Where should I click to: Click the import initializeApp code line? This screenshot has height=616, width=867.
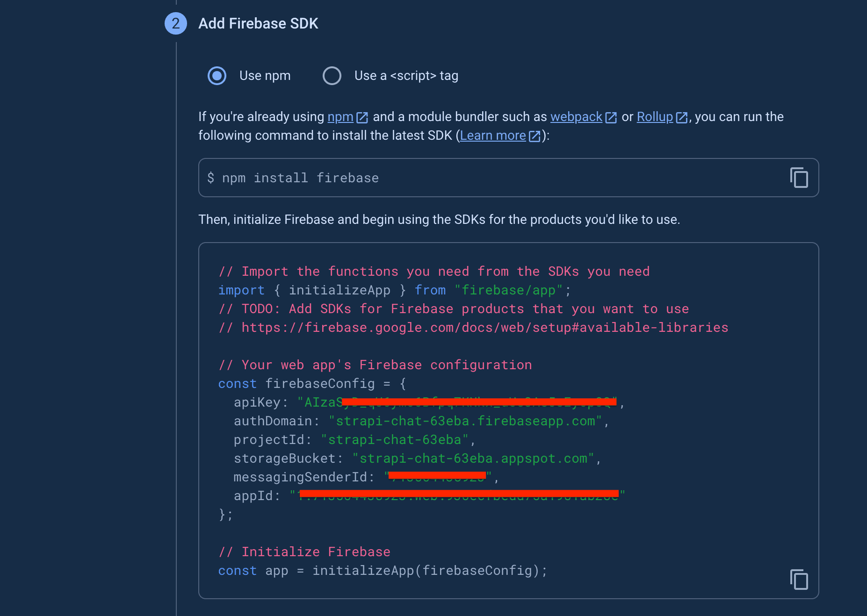pos(395,290)
